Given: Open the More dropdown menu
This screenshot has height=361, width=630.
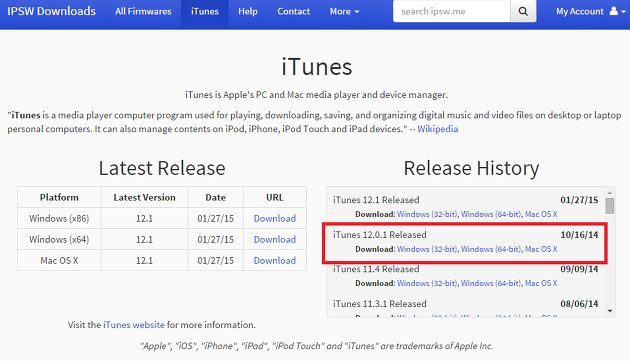Looking at the screenshot, I should click(344, 12).
